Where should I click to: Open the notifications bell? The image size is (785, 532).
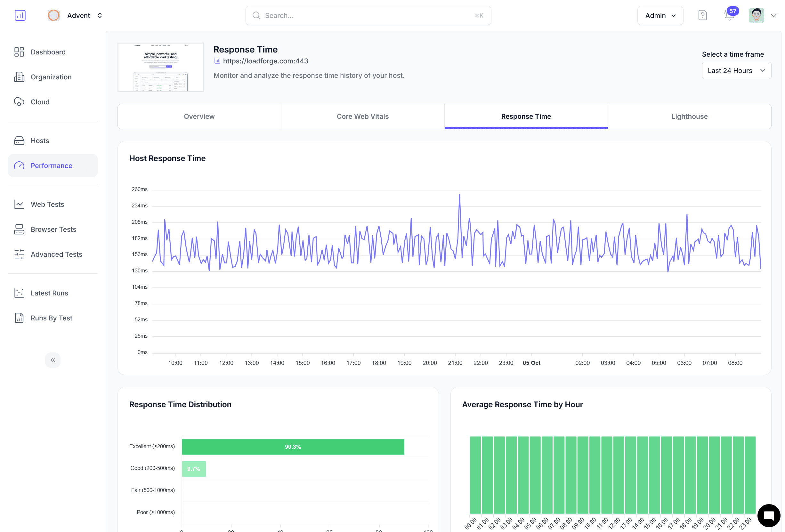[729, 16]
